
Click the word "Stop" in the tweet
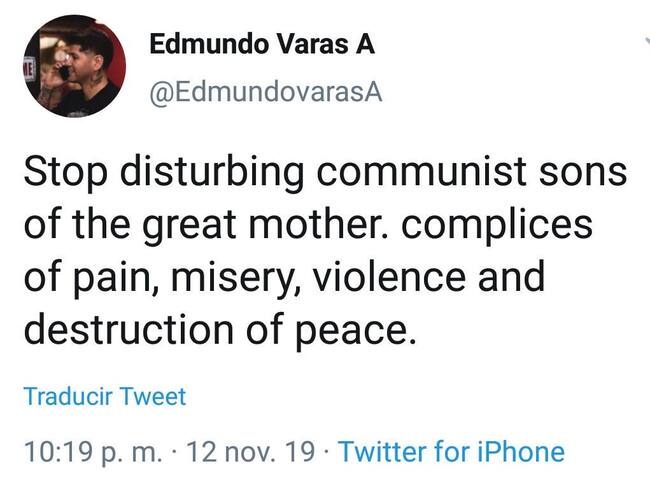67,172
